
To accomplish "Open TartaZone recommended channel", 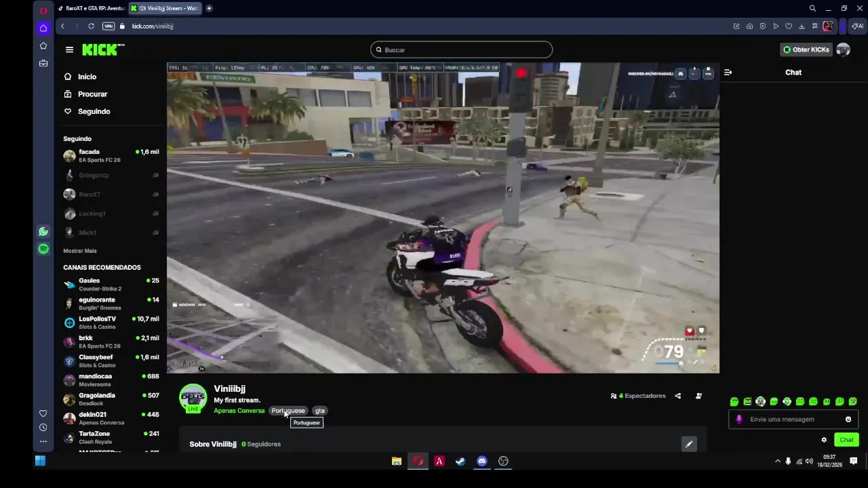I will tap(111, 437).
